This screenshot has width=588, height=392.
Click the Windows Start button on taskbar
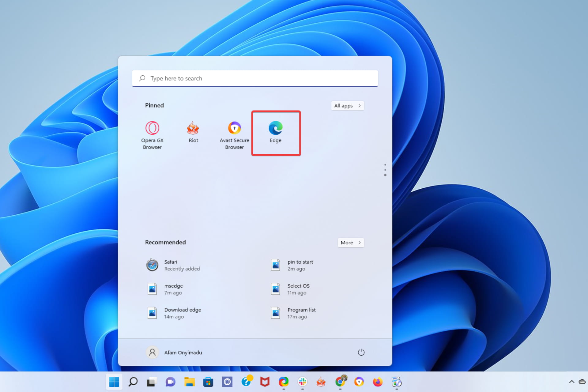114,382
